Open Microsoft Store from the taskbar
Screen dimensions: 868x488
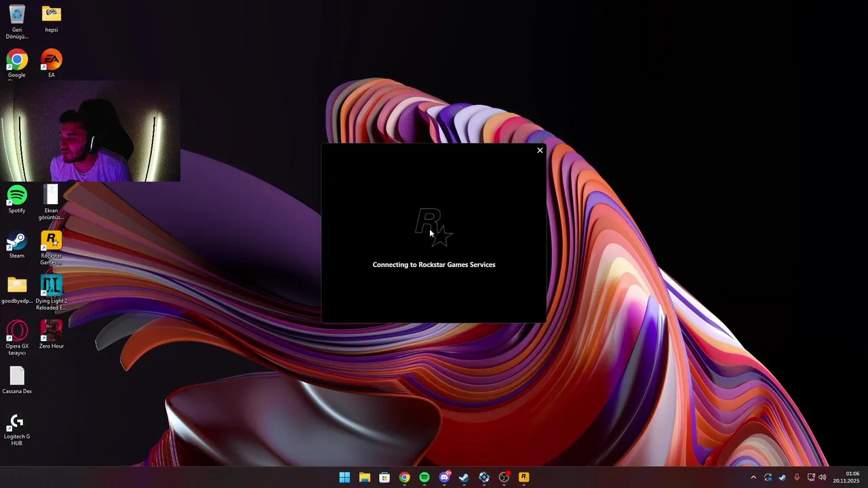pyautogui.click(x=384, y=477)
